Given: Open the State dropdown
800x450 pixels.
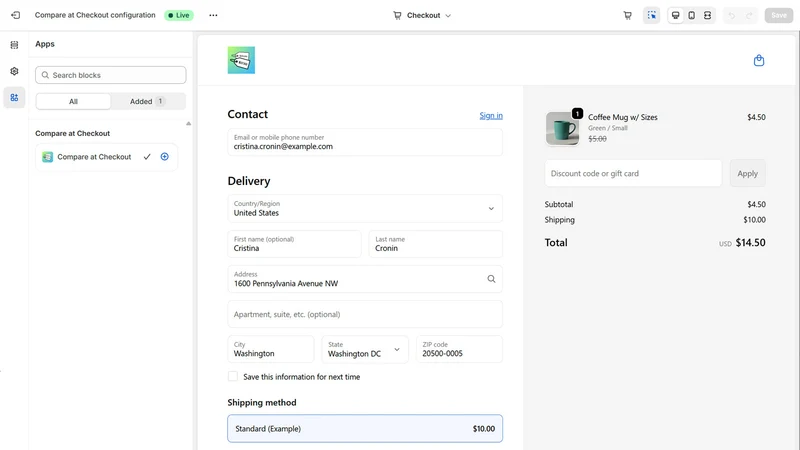Looking at the screenshot, I should click(365, 349).
